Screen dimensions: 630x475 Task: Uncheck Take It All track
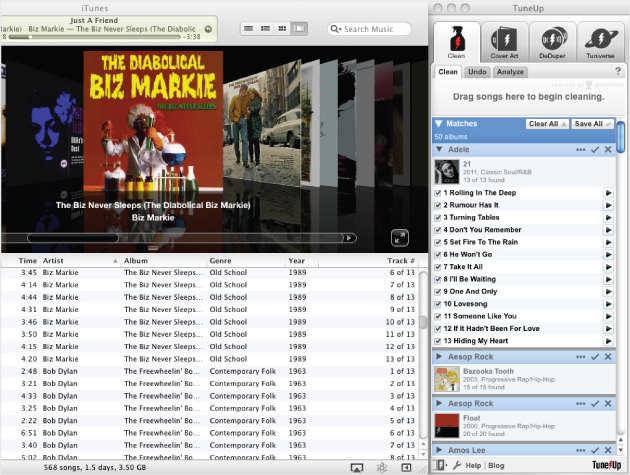pos(438,267)
